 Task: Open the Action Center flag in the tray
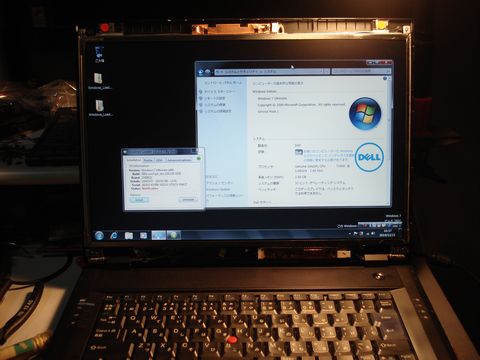[x=356, y=233]
